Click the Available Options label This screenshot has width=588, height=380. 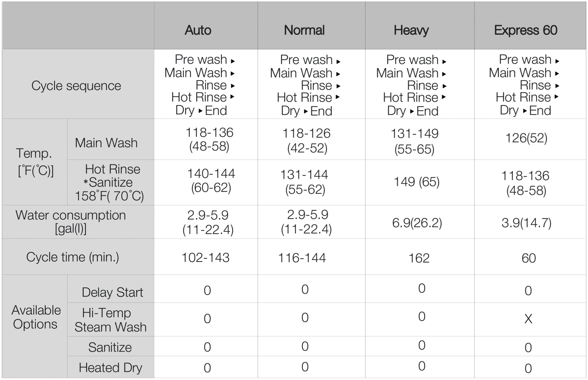(36, 317)
